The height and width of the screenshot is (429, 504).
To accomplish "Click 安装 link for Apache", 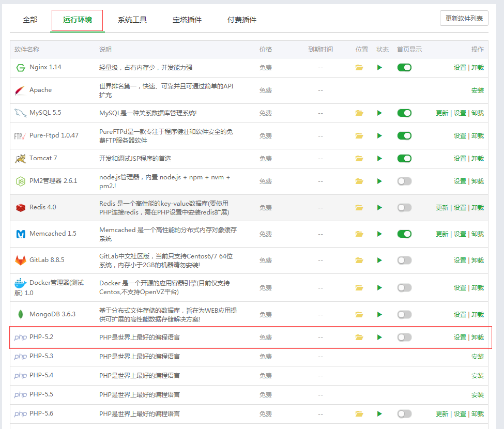I will pyautogui.click(x=478, y=90).
